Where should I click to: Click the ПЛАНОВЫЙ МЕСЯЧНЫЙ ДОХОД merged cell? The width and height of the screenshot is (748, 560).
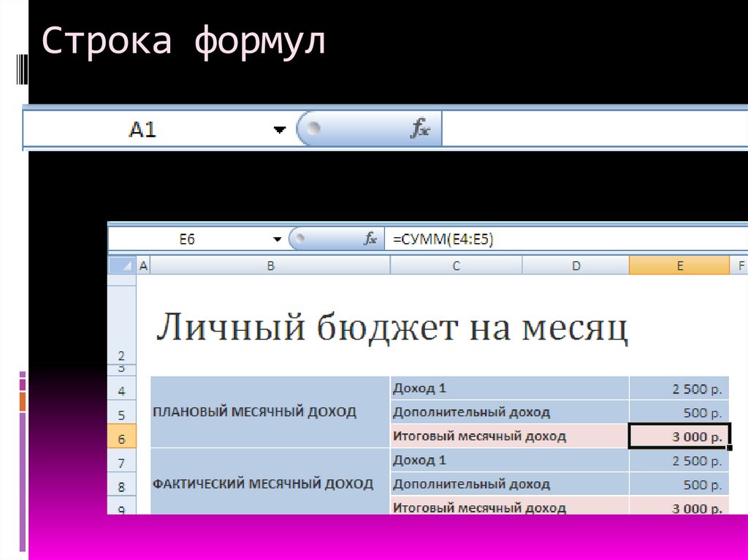coord(256,412)
